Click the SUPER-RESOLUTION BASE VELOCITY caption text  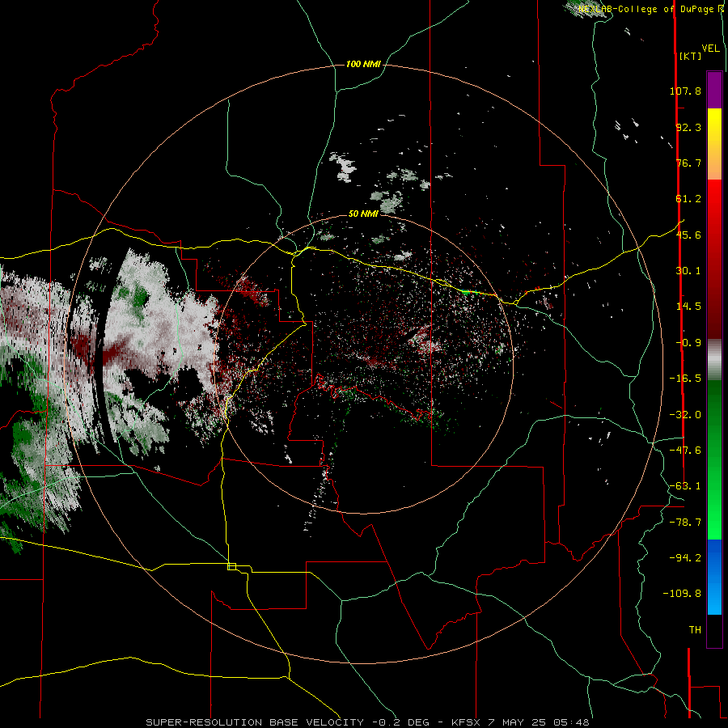255,722
